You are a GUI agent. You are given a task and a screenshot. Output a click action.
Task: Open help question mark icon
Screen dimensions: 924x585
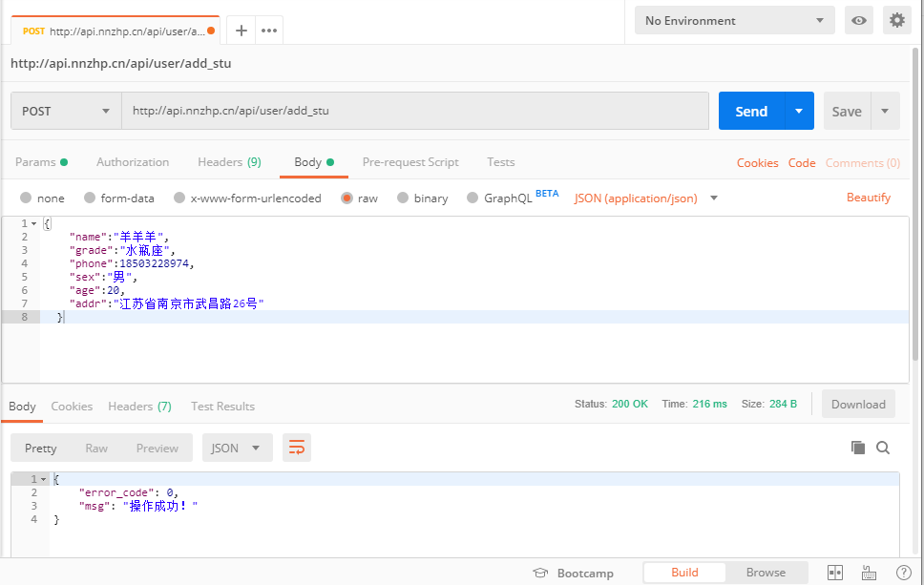903,573
